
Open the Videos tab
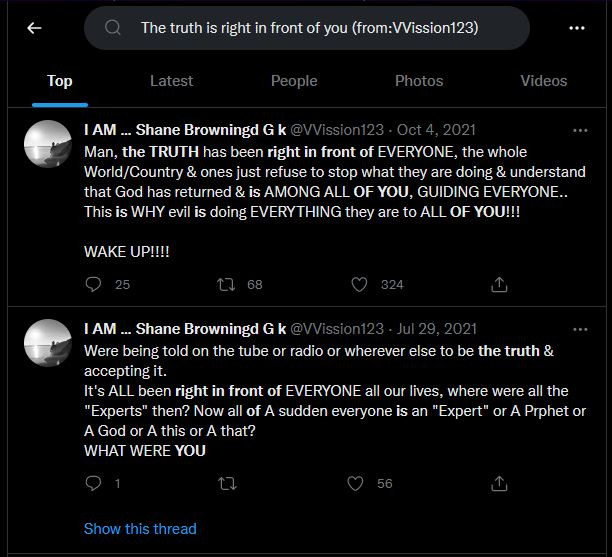pos(544,81)
